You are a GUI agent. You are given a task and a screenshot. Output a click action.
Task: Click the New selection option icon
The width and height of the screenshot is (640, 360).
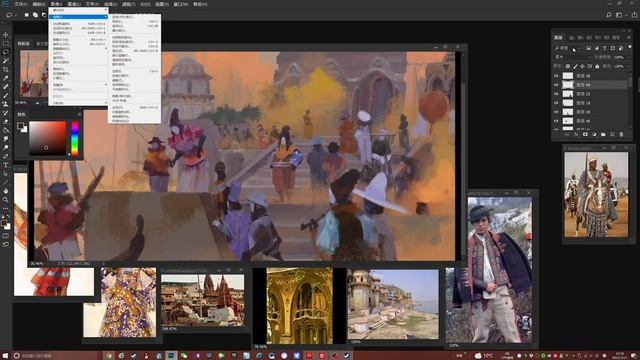[27, 15]
